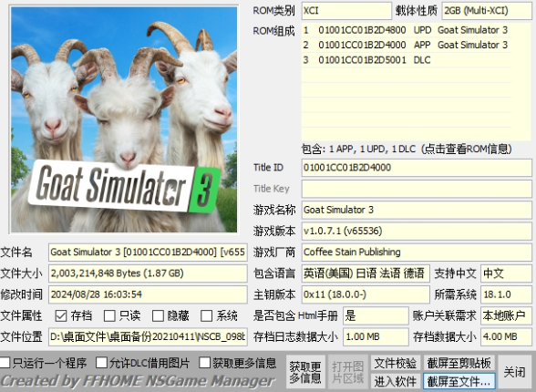Click the 文件名 filename field
536x392 pixels.
[148, 253]
